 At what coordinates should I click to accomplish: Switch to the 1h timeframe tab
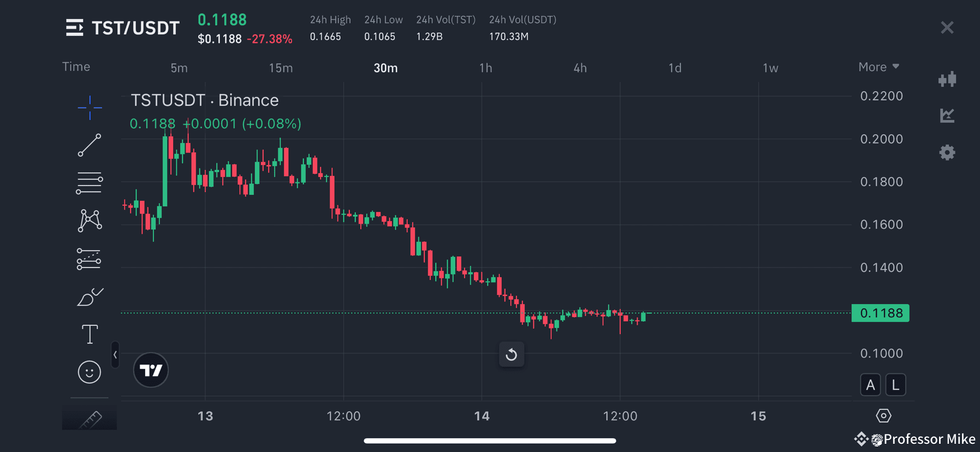point(486,68)
